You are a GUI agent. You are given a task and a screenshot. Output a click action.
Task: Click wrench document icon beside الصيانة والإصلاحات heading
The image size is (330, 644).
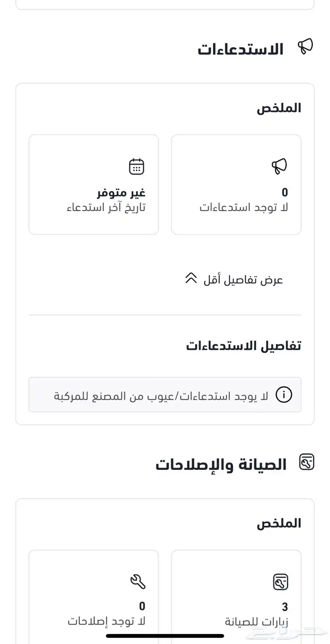pos(307,462)
